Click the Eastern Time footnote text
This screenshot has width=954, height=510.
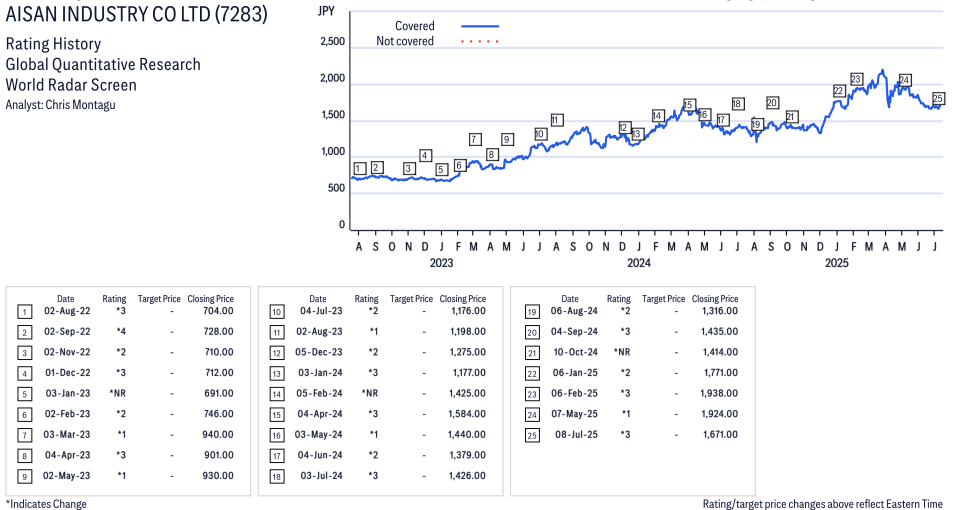tap(823, 504)
